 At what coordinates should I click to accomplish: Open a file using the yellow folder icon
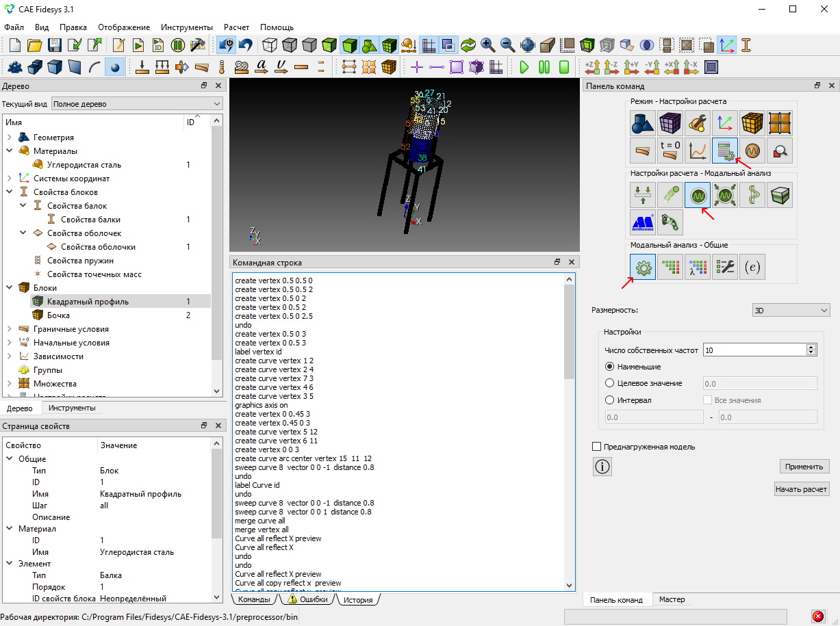(35, 45)
